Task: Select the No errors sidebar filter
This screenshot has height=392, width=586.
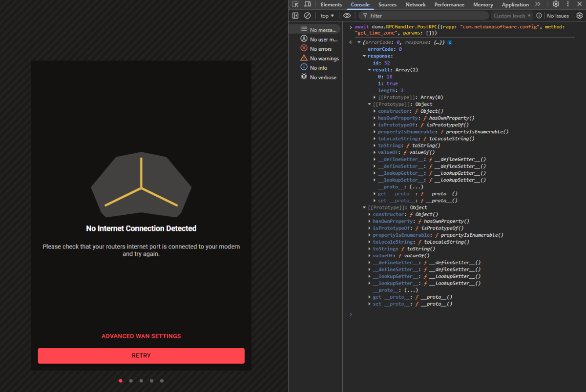Action: click(x=320, y=49)
